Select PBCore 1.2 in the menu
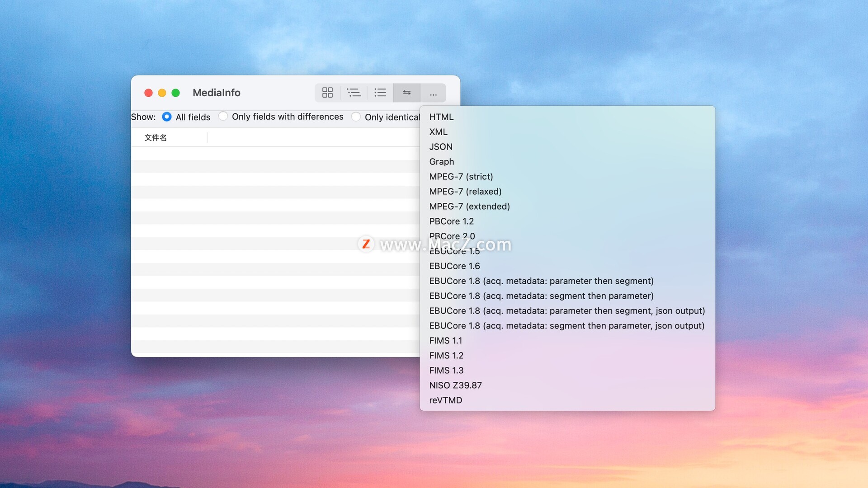This screenshot has width=868, height=488. point(567,221)
